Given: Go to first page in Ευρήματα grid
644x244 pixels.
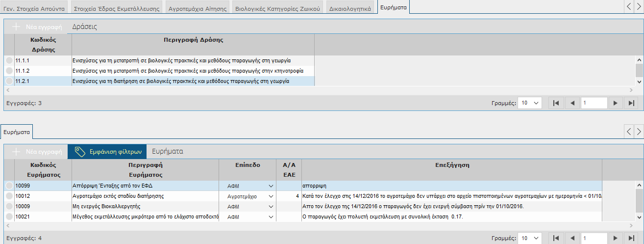Looking at the screenshot, I should [x=556, y=238].
